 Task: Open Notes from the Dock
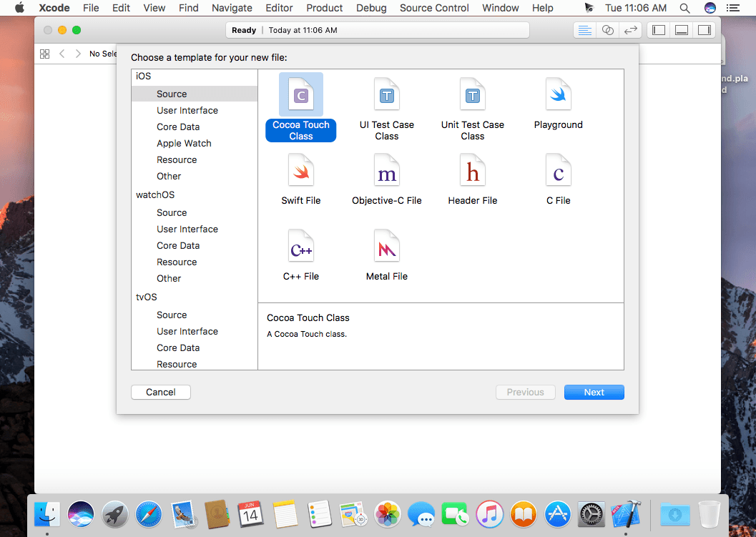[x=285, y=514]
